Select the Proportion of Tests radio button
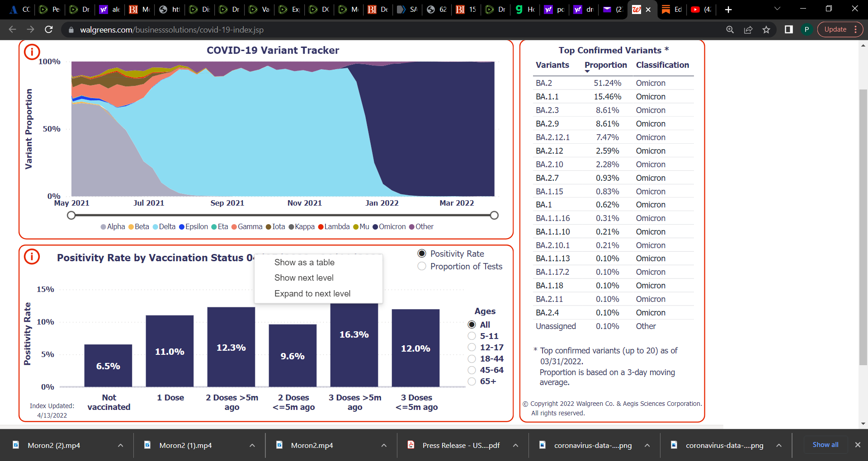This screenshot has height=461, width=868. pos(422,266)
